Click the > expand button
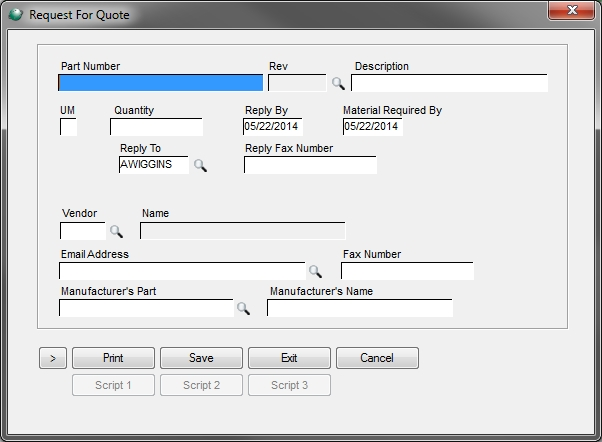Viewport: 602px width, 442px height. coord(53,358)
